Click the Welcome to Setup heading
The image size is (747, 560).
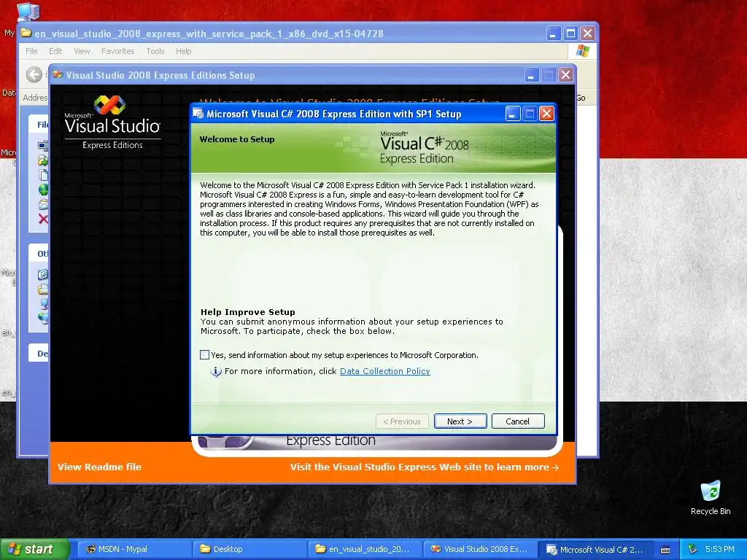(x=237, y=139)
